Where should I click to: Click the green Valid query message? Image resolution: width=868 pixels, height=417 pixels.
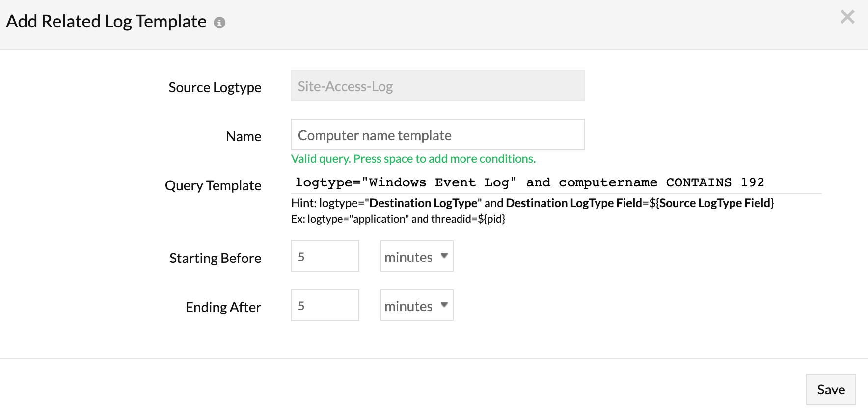(413, 159)
